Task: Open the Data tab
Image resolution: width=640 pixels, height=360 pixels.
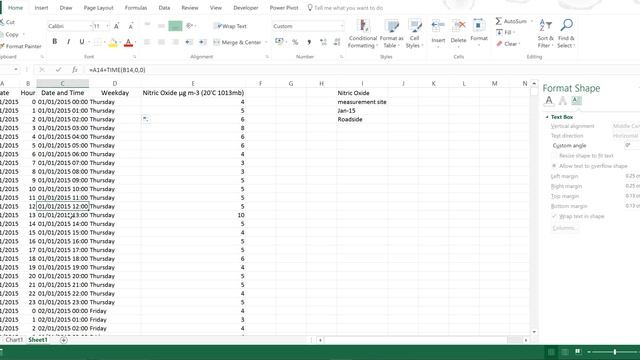Action: click(x=164, y=8)
